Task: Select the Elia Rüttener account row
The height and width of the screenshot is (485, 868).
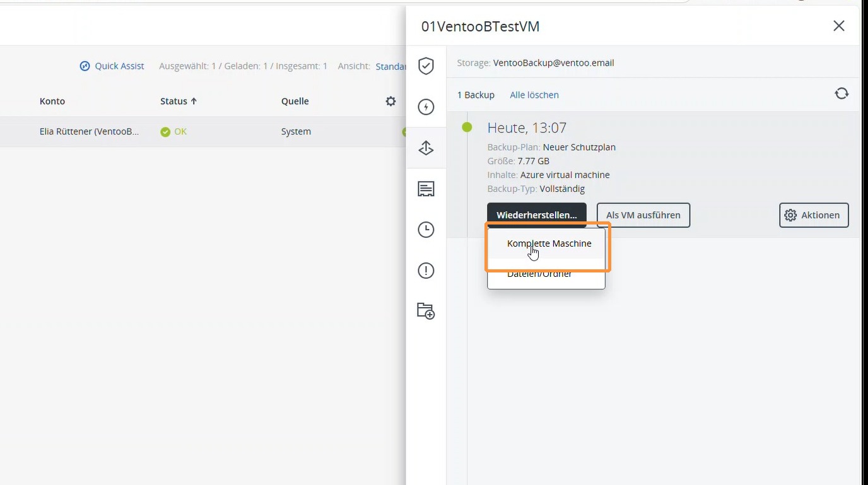Action: [202, 132]
